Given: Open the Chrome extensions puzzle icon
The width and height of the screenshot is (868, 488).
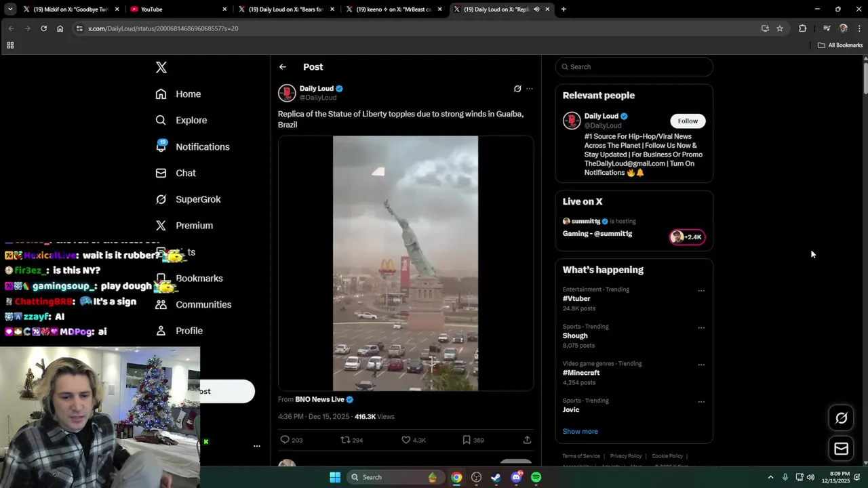Looking at the screenshot, I should pos(803,28).
